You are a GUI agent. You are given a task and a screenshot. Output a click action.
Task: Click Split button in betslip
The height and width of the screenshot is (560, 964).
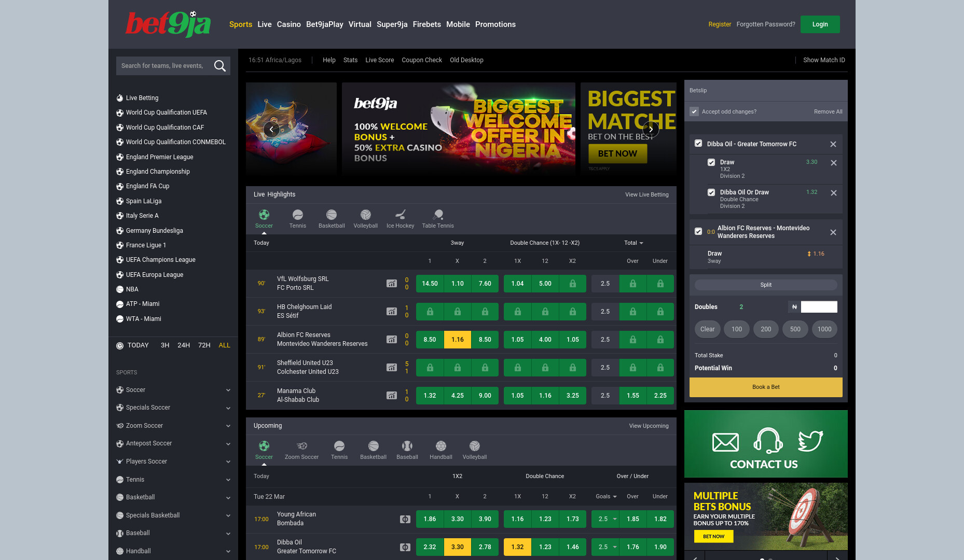[x=766, y=285]
